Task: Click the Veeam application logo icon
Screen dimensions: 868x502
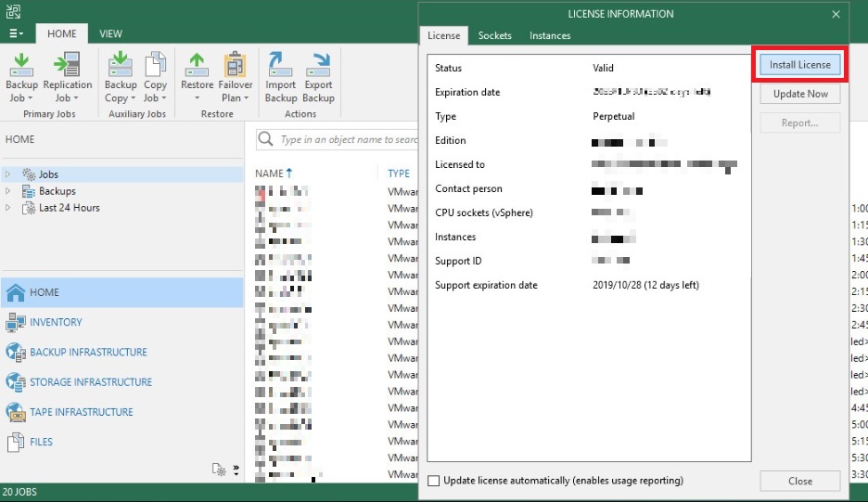Action: click(13, 10)
